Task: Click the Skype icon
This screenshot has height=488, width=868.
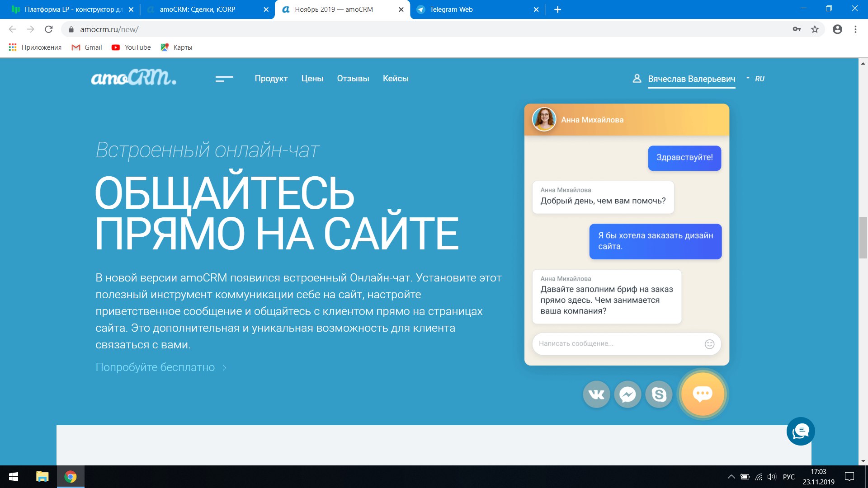Action: [x=659, y=394]
